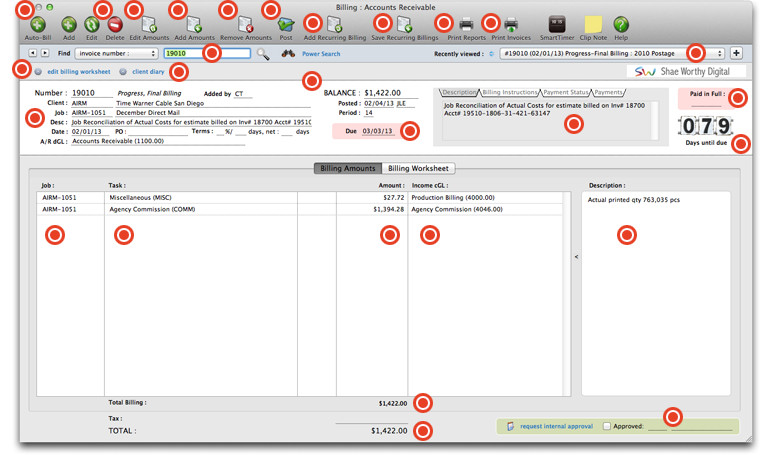Launch the SmartTimer tool
Image resolution: width=760 pixels, height=455 pixels.
(x=557, y=25)
